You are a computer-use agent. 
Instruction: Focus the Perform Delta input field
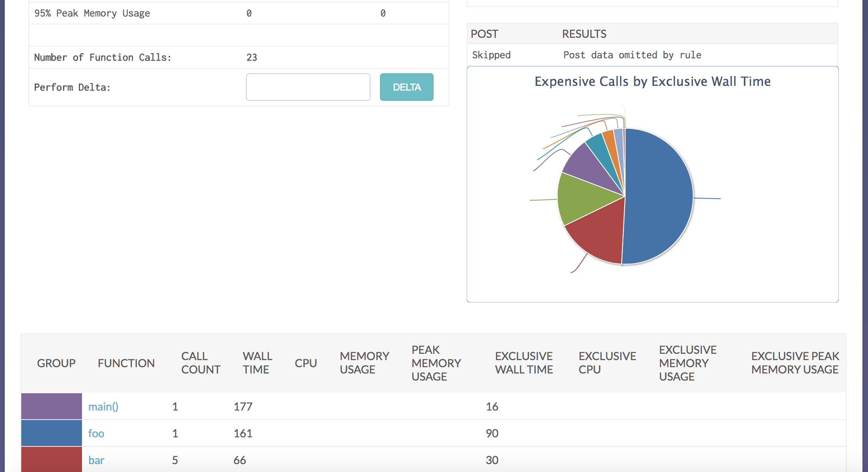[x=308, y=87]
